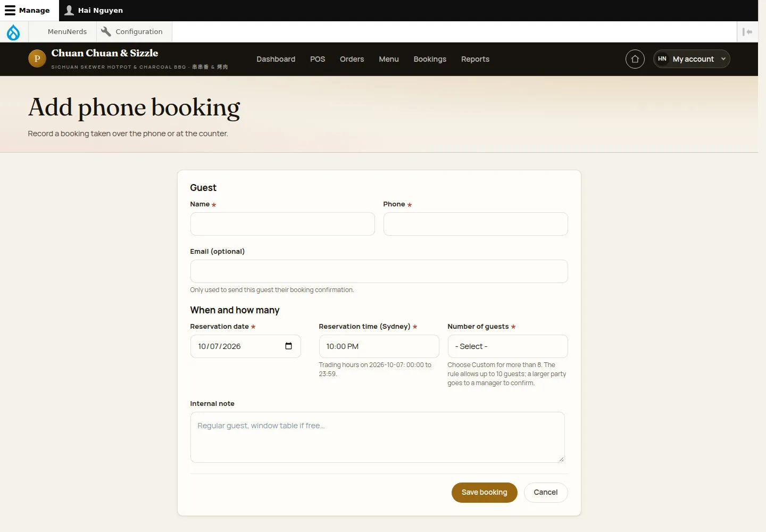Viewport: 766px width, 532px height.
Task: Click the Configuration wrench icon
Action: point(106,31)
